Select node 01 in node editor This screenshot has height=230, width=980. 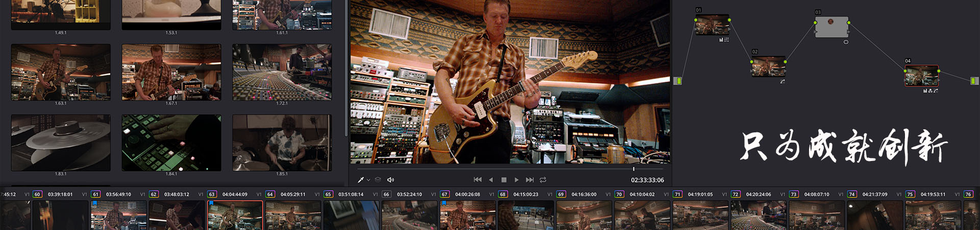click(712, 25)
